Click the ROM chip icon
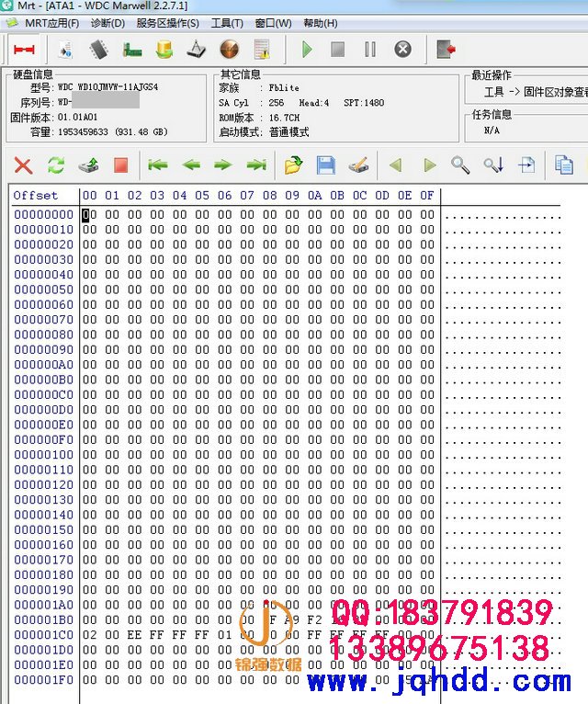The width and height of the screenshot is (588, 704). 98,50
